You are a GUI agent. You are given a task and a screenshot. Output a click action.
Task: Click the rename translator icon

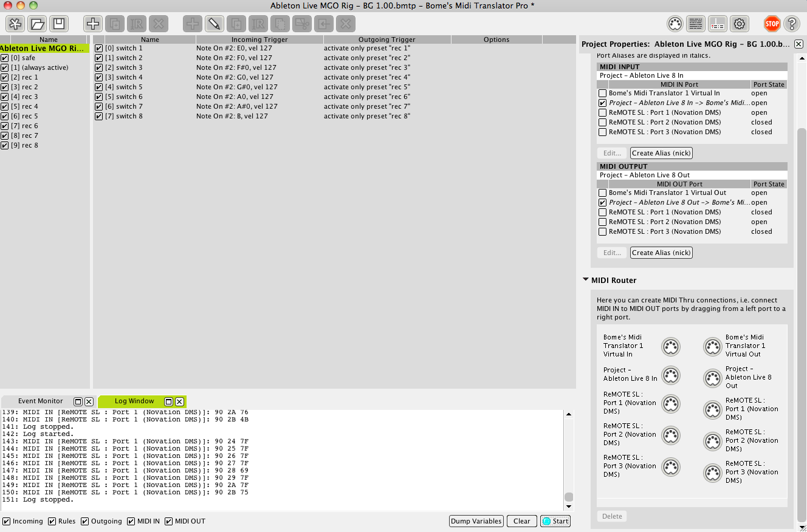point(258,24)
